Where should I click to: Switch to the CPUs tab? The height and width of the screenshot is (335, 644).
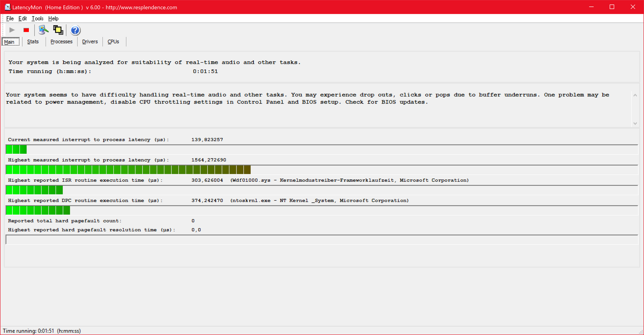coord(113,42)
